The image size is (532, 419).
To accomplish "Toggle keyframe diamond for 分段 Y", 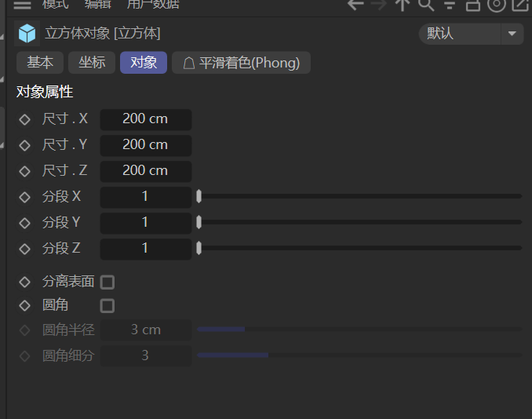I will pos(25,223).
